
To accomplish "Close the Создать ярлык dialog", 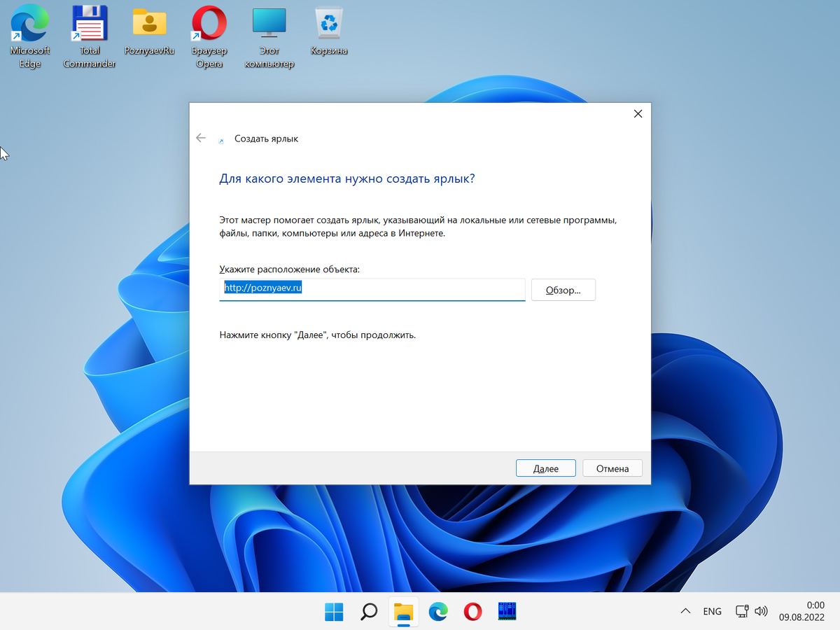I will [x=638, y=113].
